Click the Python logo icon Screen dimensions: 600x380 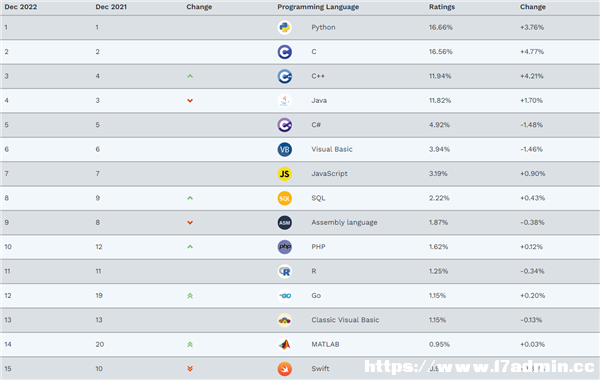[x=284, y=28]
